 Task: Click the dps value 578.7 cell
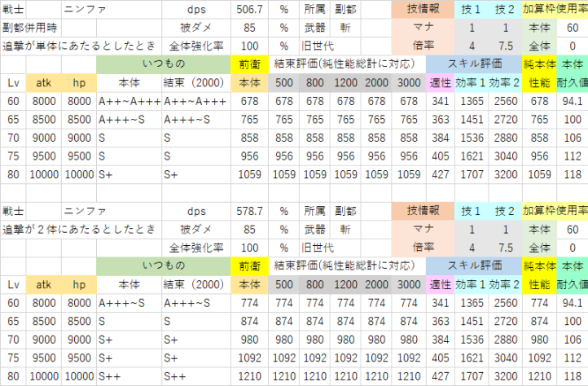[249, 211]
